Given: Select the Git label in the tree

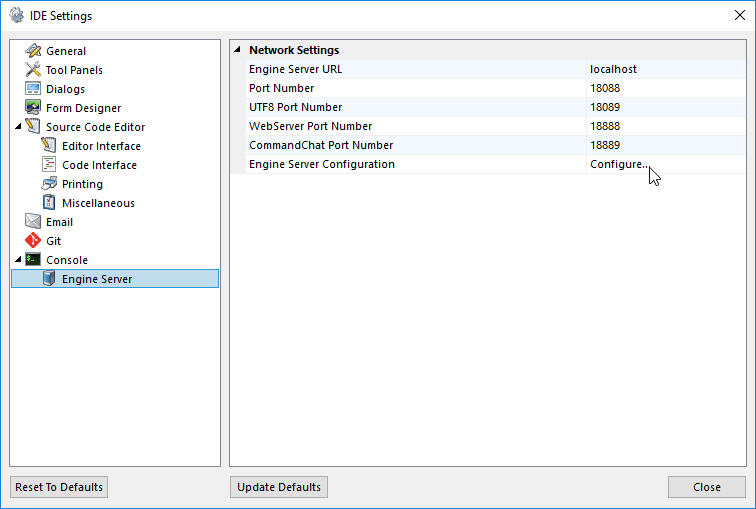Looking at the screenshot, I should [x=54, y=241].
